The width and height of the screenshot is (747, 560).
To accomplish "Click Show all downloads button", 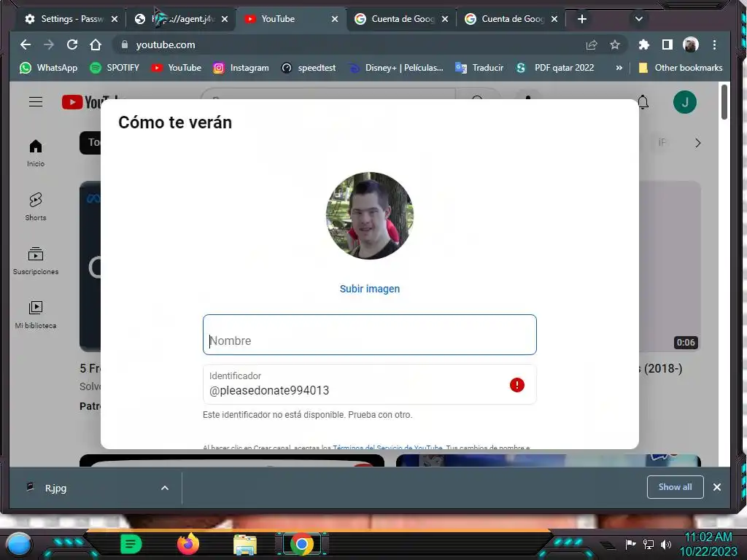I will (x=675, y=487).
